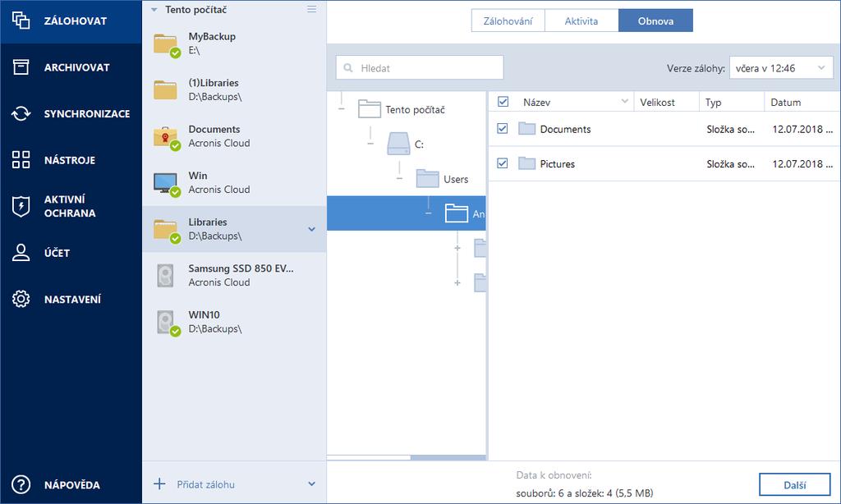Click the Documents date 12.07.2018

point(802,129)
